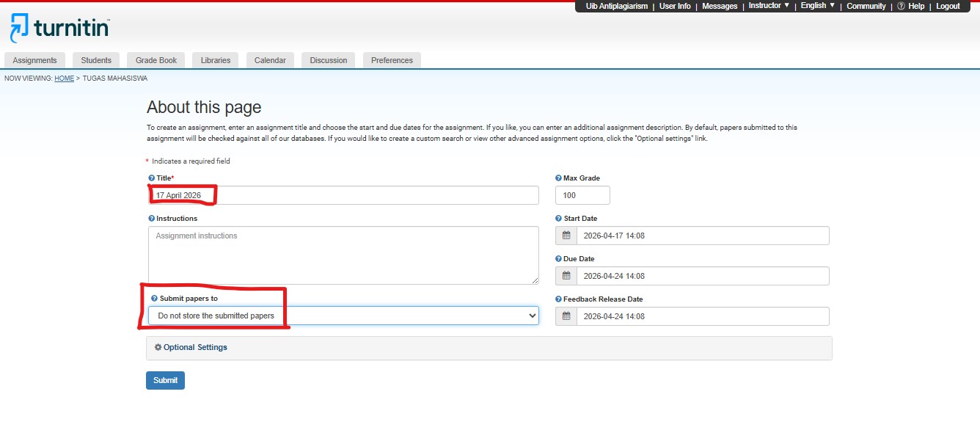Click the help icon beside Title
The width and height of the screenshot is (980, 430).
[152, 178]
